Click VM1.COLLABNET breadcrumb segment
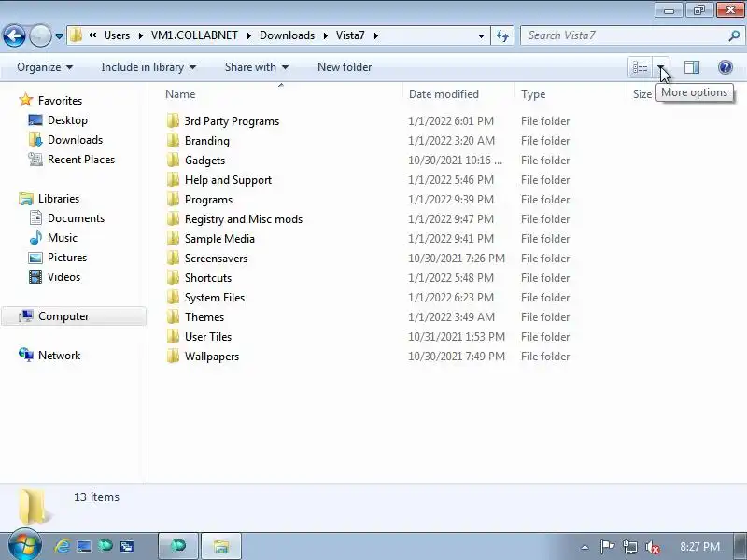Screen dimensions: 747x560 click(x=194, y=35)
